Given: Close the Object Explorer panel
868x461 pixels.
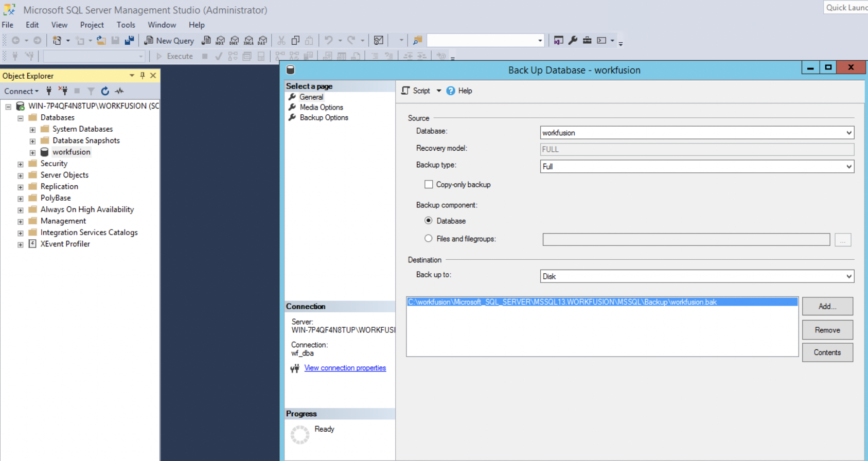Looking at the screenshot, I should tap(153, 76).
